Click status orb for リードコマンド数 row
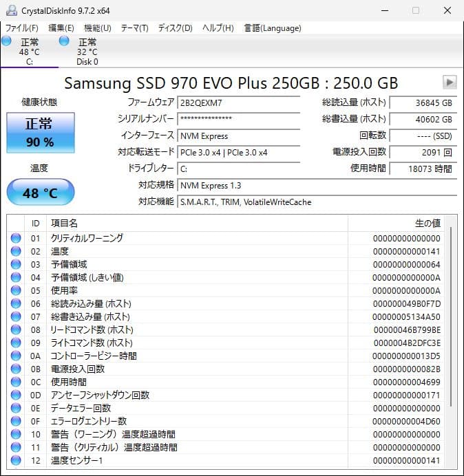Screen dimensions: 464x476 tap(16, 329)
